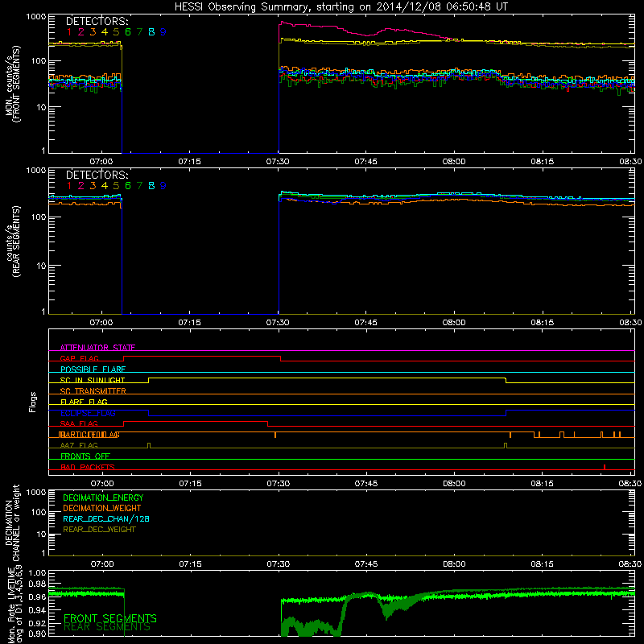Select the AAZ_FLAG label
Viewport: 644px width, 644px height.
tap(79, 445)
